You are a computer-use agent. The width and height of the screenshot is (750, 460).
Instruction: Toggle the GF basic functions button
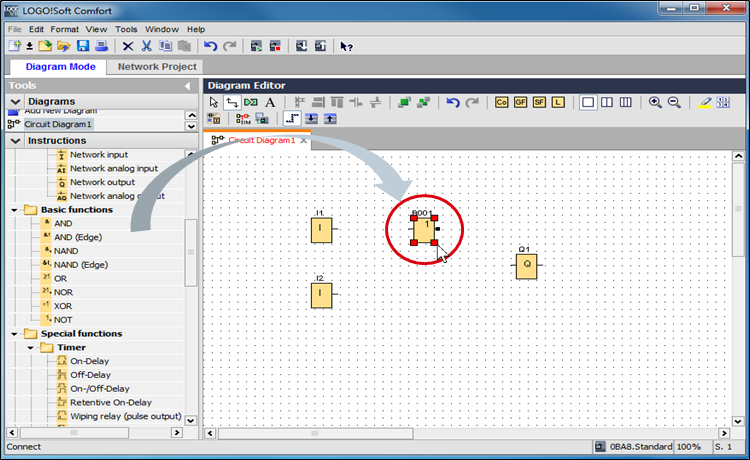pos(520,102)
